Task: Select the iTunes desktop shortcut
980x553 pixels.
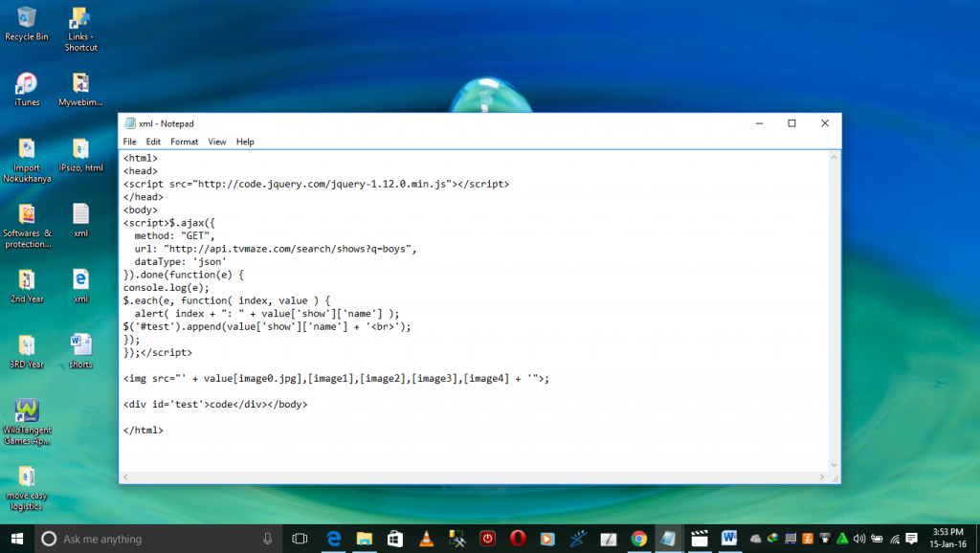Action: coord(26,89)
